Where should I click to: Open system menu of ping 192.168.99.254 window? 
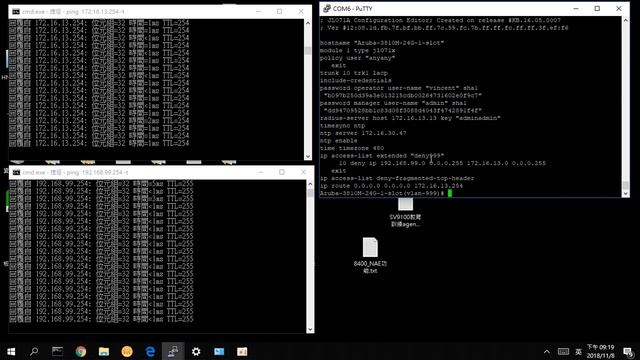[16, 172]
